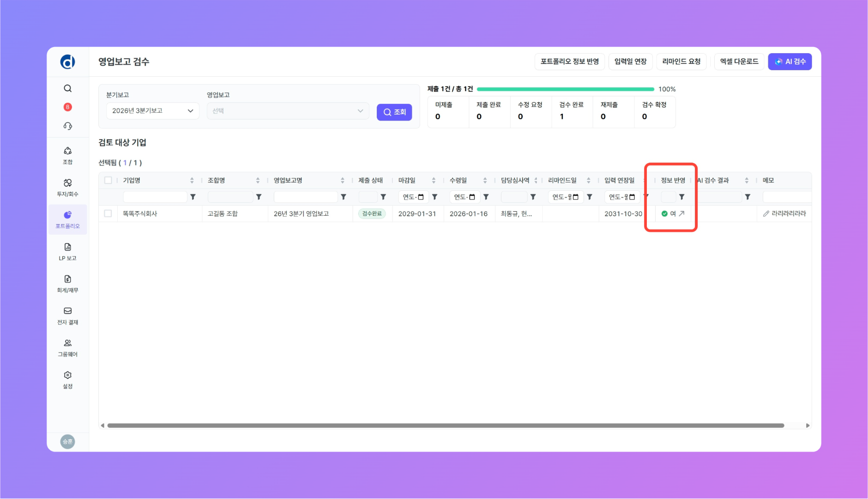This screenshot has height=499, width=868.
Task: Click the 검수 완료 status count card
Action: 572,111
